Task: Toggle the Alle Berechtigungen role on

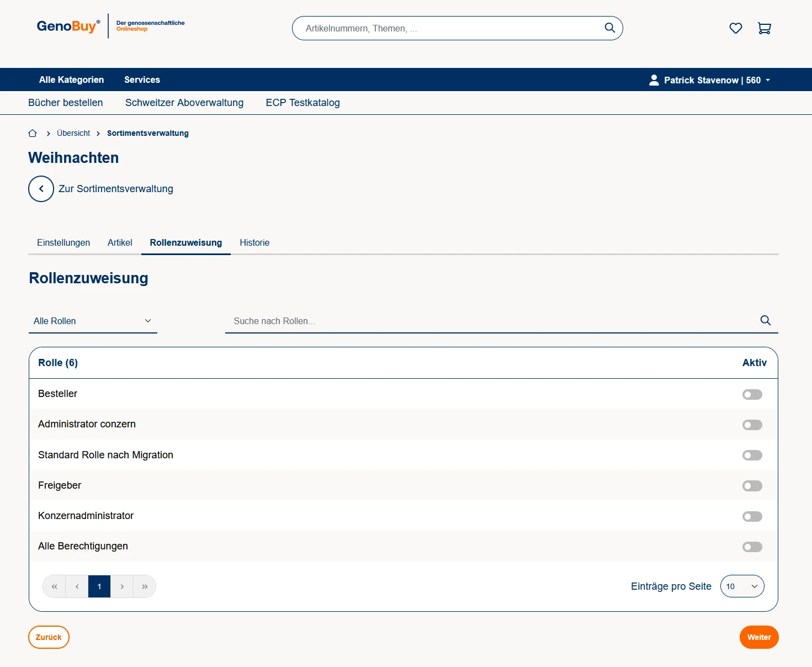Action: pos(752,547)
